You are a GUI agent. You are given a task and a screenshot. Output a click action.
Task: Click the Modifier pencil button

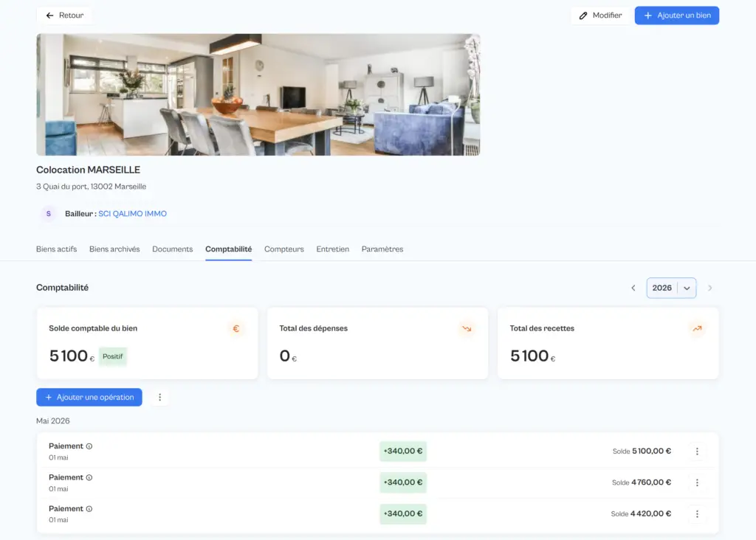(x=600, y=15)
